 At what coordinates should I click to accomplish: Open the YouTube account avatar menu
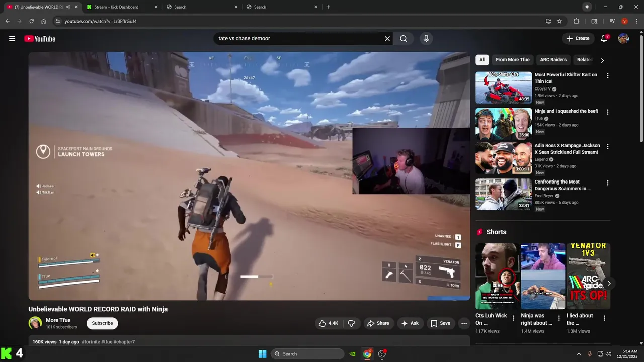[623, 39]
